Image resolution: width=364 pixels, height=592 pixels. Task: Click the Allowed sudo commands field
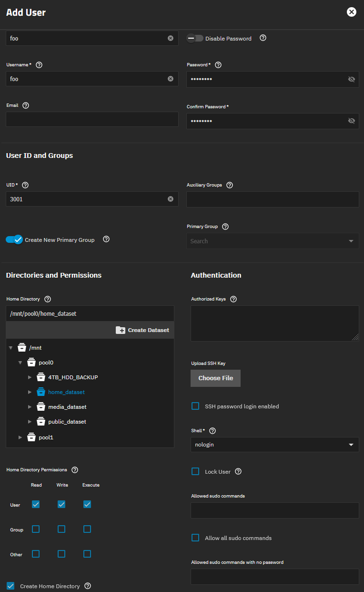pyautogui.click(x=275, y=510)
